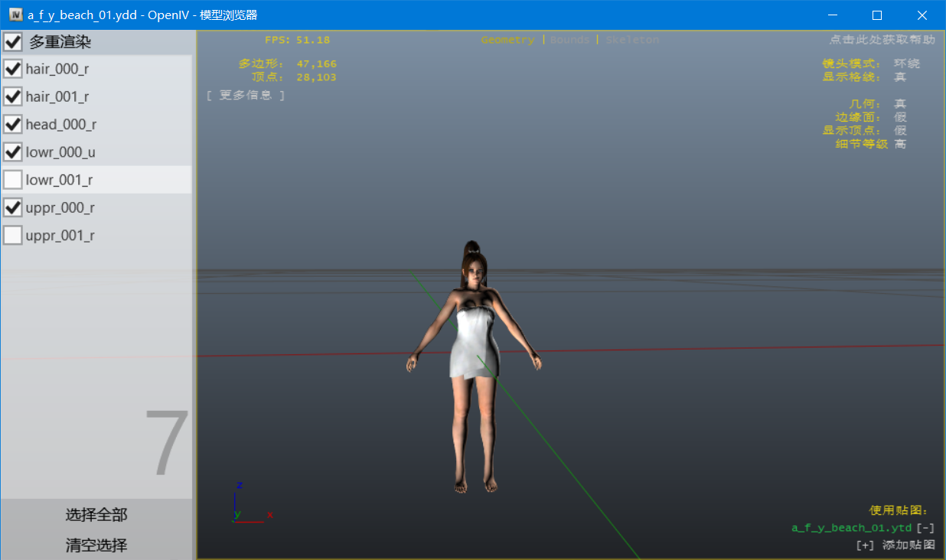The width and height of the screenshot is (946, 560).
Task: Switch to Bounds view tab
Action: 570,40
